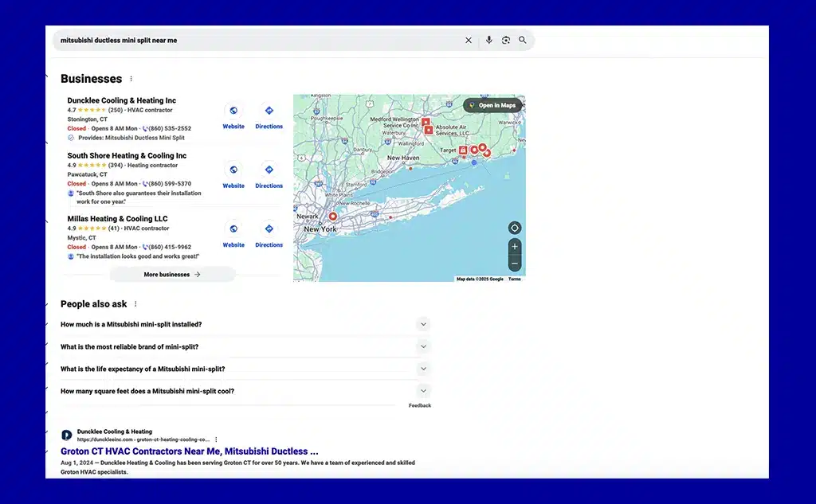The height and width of the screenshot is (504, 816).
Task: Click the Medford Wellington Service Co map pin
Action: 426,122
